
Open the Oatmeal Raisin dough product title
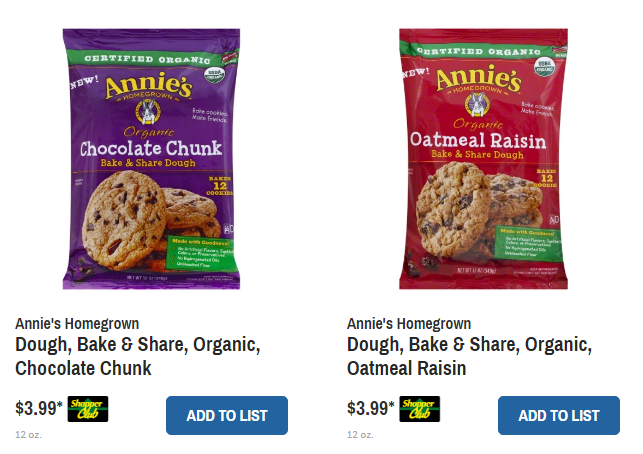470,356
